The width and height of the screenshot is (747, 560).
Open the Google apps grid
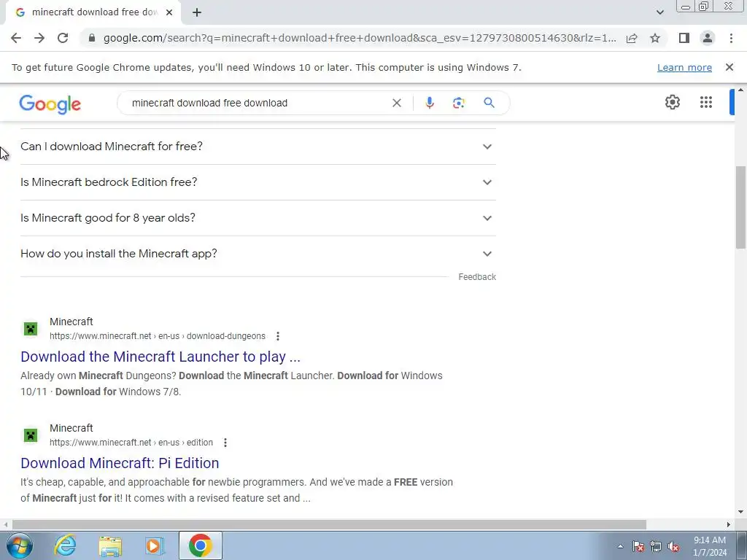705,102
